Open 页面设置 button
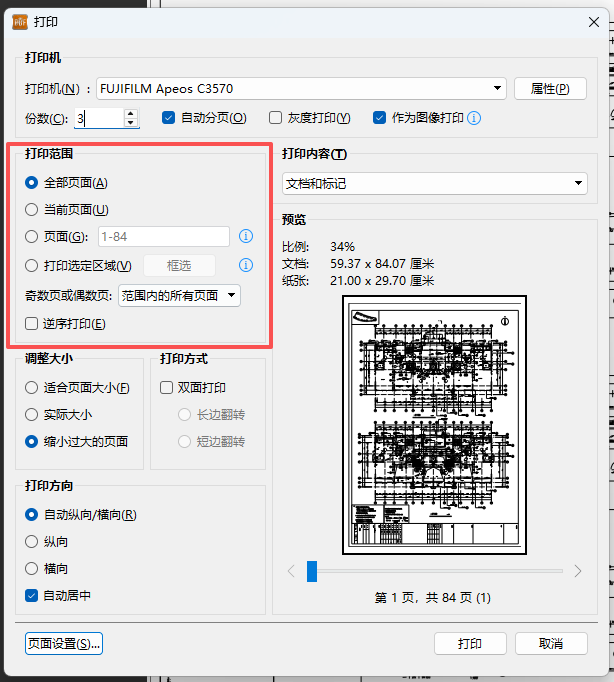 pos(64,643)
